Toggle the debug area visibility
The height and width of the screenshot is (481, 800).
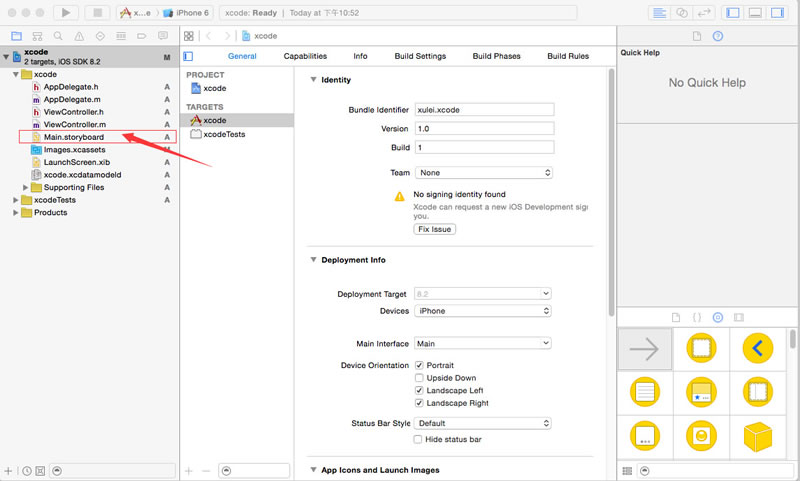[755, 13]
